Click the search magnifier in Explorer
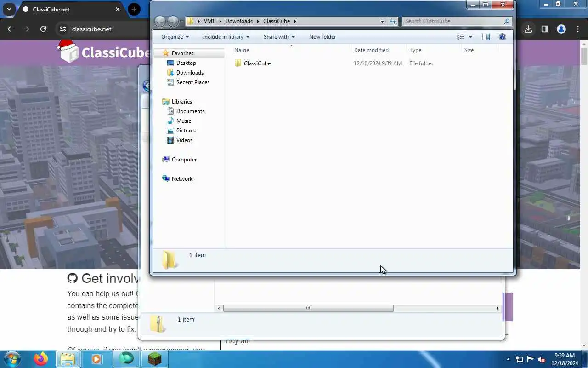 pos(507,21)
